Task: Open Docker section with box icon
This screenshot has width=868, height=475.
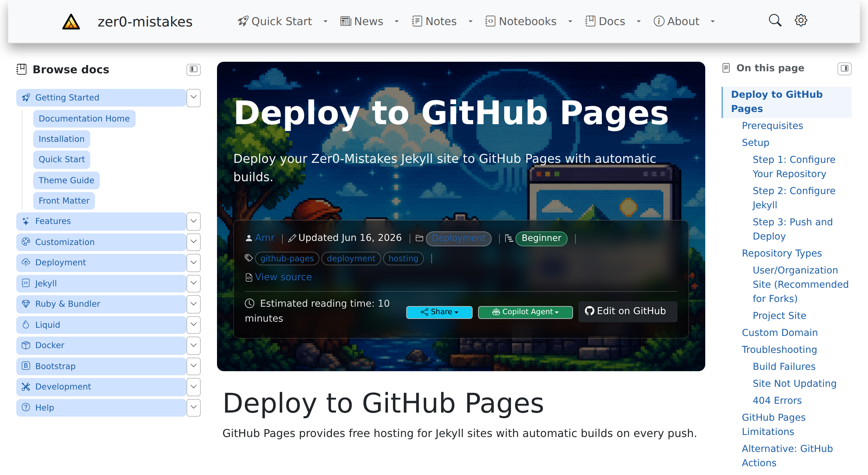Action: tap(101, 345)
